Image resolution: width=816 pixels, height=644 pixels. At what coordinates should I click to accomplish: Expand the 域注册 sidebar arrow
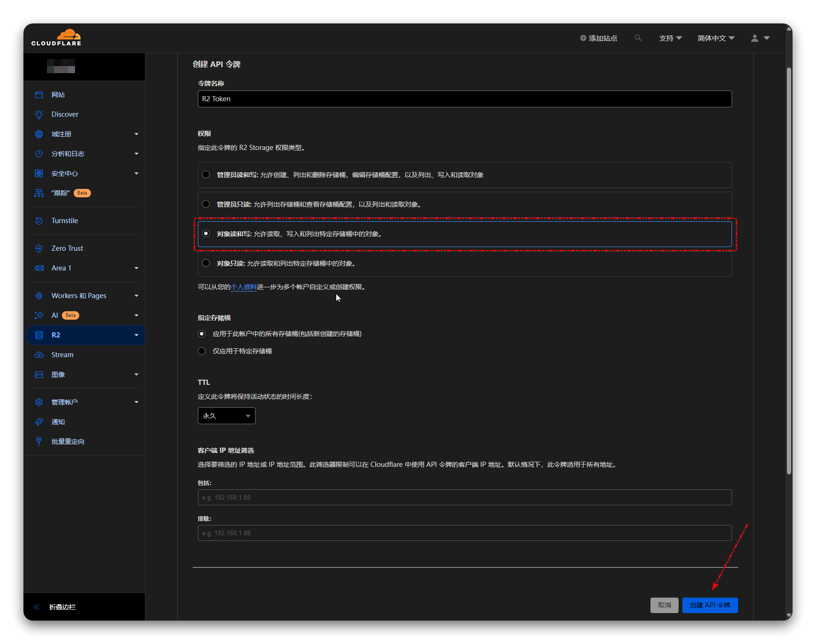click(136, 134)
